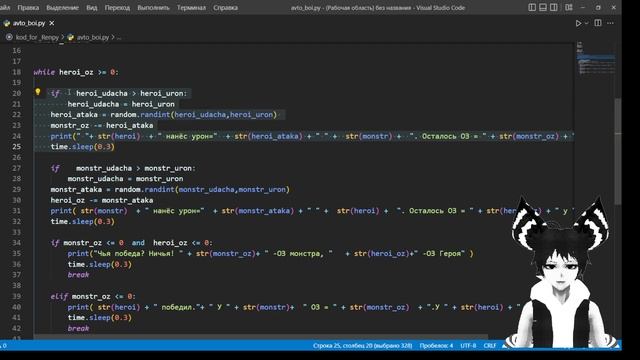
Task: Click line number 18 in the gutter
Action: (x=16, y=72)
